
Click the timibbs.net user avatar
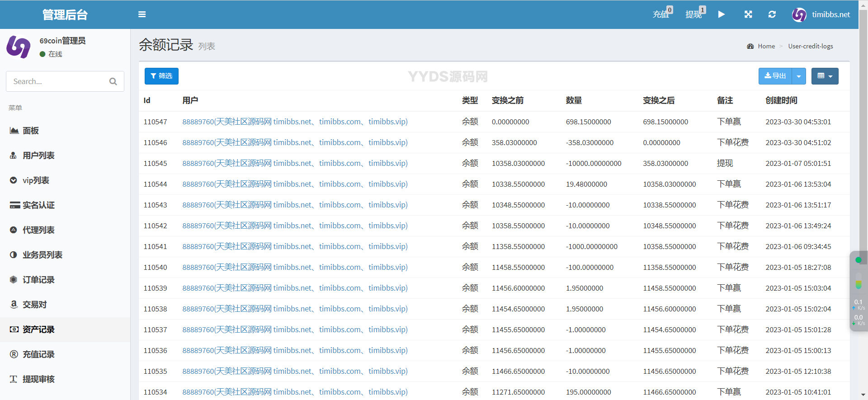pyautogui.click(x=799, y=14)
